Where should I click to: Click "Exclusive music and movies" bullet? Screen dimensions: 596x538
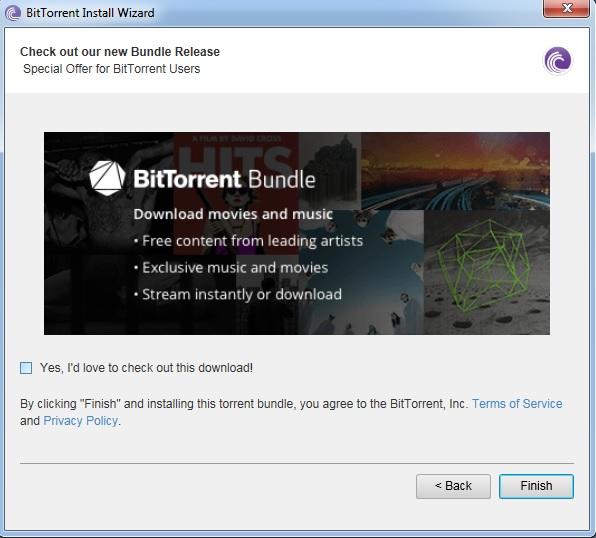[231, 268]
